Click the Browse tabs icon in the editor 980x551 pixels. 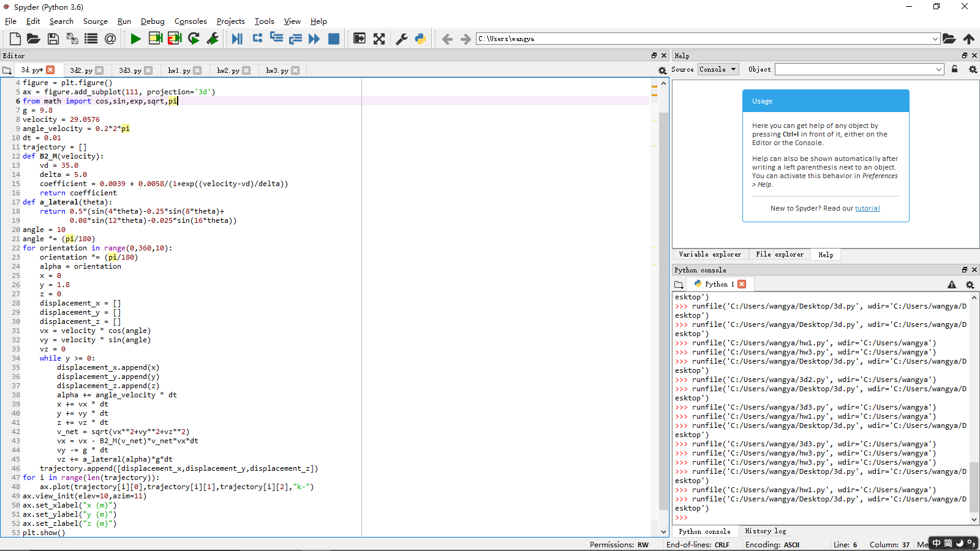[x=7, y=70]
